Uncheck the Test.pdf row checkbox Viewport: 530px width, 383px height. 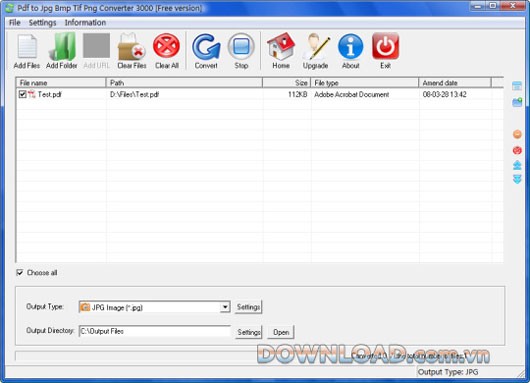click(22, 94)
